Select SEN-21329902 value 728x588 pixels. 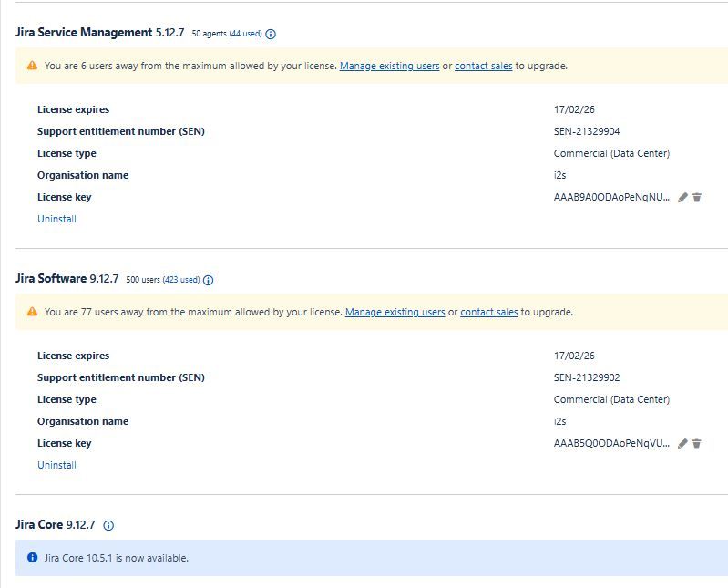(587, 377)
